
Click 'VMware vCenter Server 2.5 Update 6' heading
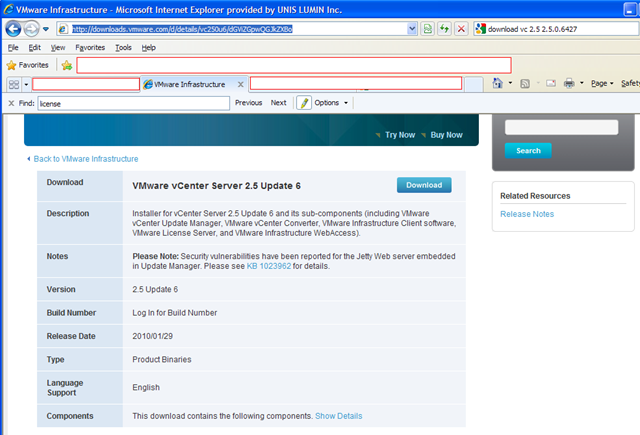[216, 186]
